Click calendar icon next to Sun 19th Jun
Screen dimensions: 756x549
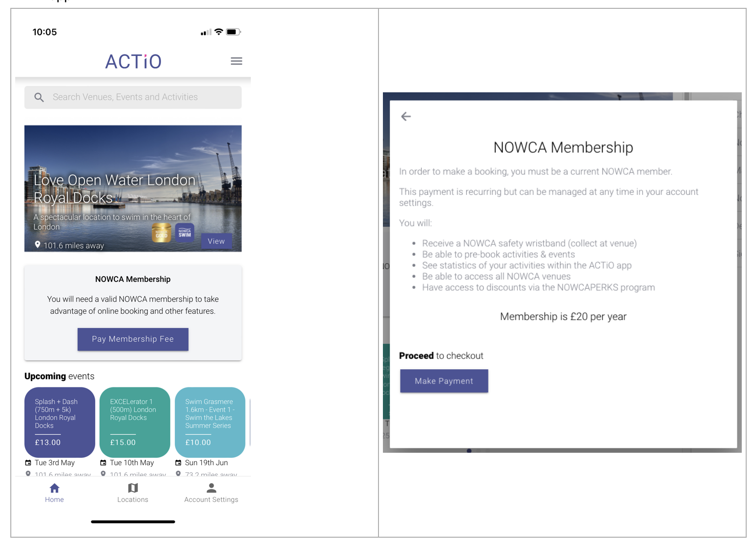click(x=178, y=463)
